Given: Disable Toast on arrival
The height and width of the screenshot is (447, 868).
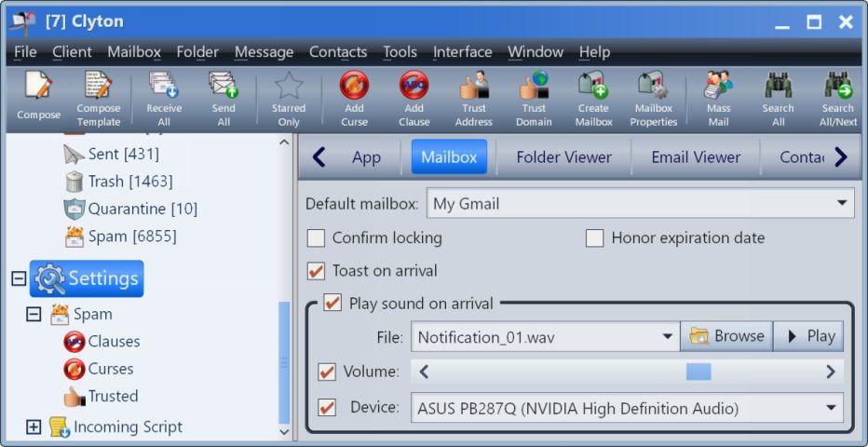Looking at the screenshot, I should point(317,271).
